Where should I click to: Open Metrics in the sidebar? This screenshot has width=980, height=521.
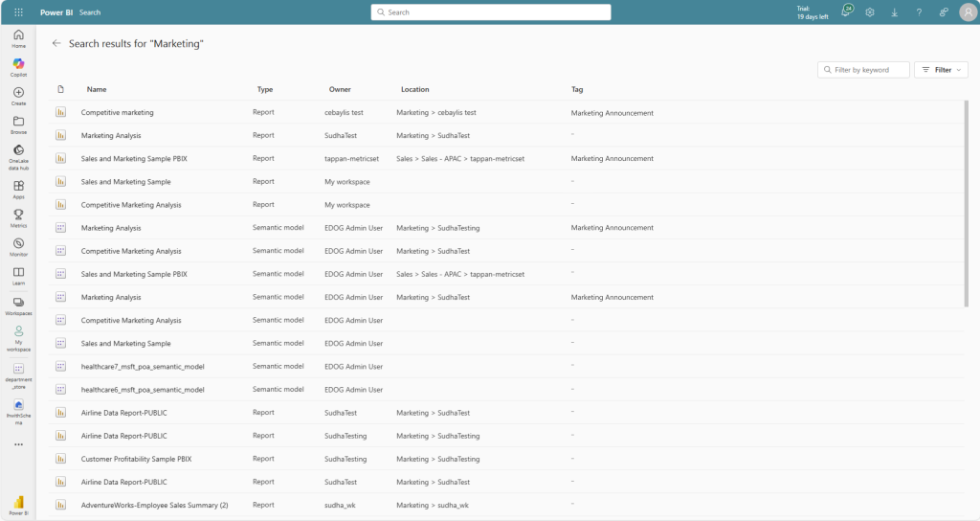click(x=19, y=218)
